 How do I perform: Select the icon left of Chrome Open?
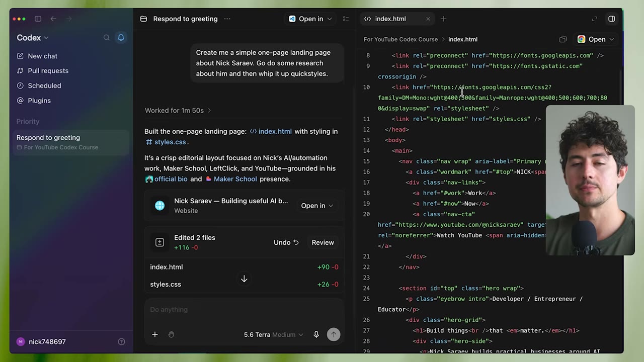click(x=563, y=39)
